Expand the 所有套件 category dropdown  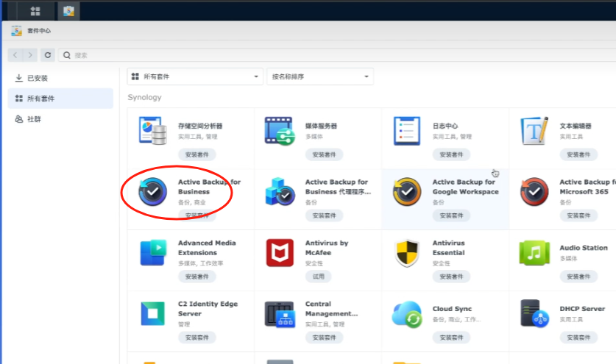pos(195,76)
